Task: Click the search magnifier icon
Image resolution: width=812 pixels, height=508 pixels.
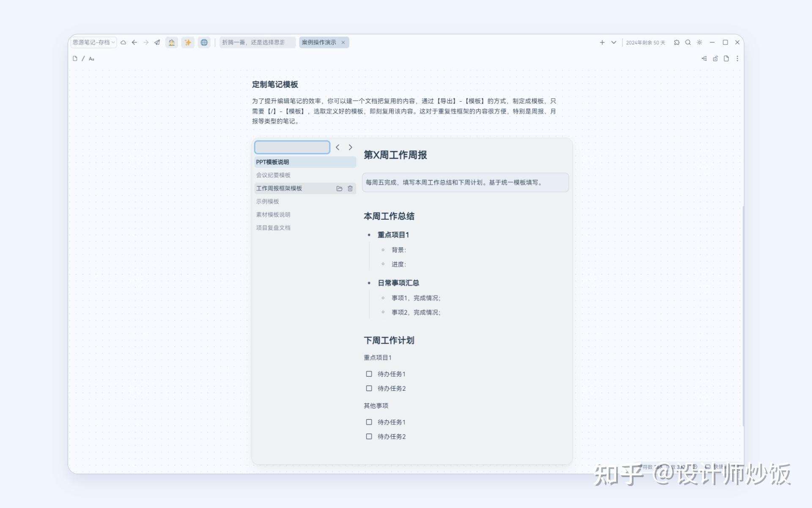Action: (x=688, y=42)
